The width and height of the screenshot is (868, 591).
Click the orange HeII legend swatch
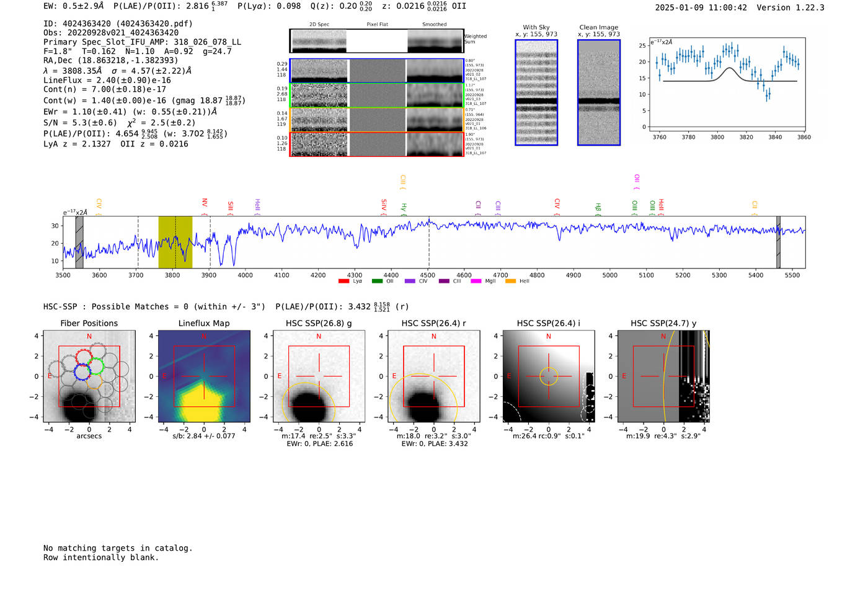(x=510, y=282)
